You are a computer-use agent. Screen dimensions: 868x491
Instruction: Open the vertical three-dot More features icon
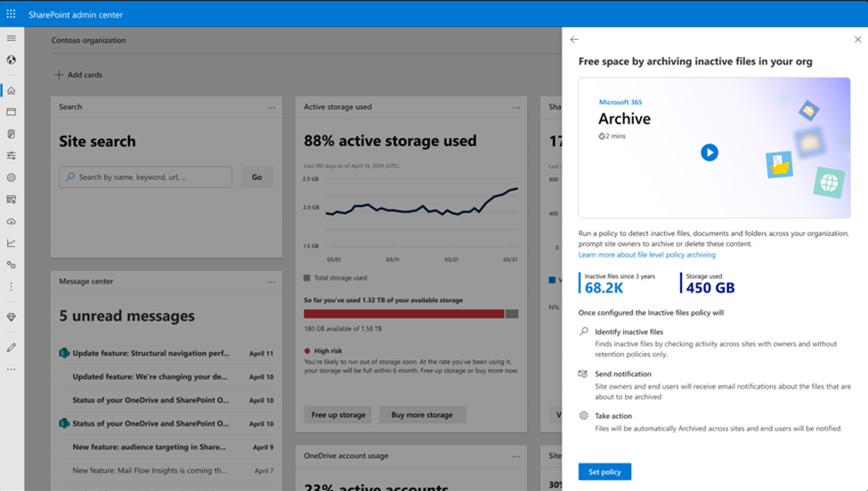point(11,287)
